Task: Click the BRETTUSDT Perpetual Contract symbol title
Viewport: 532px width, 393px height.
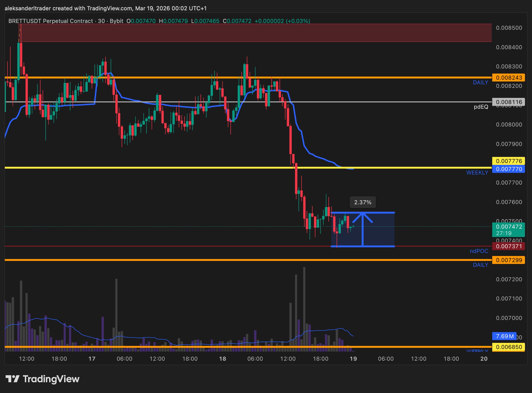Action: tap(51, 21)
